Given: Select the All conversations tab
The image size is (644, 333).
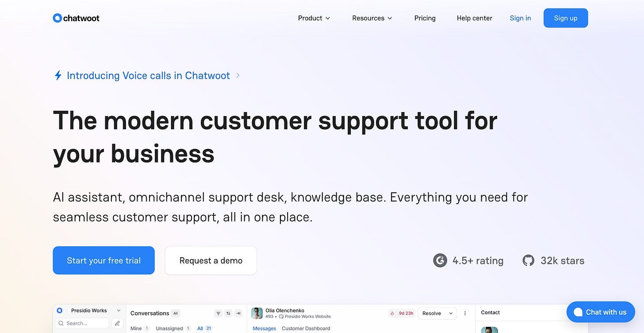Looking at the screenshot, I should [x=205, y=328].
